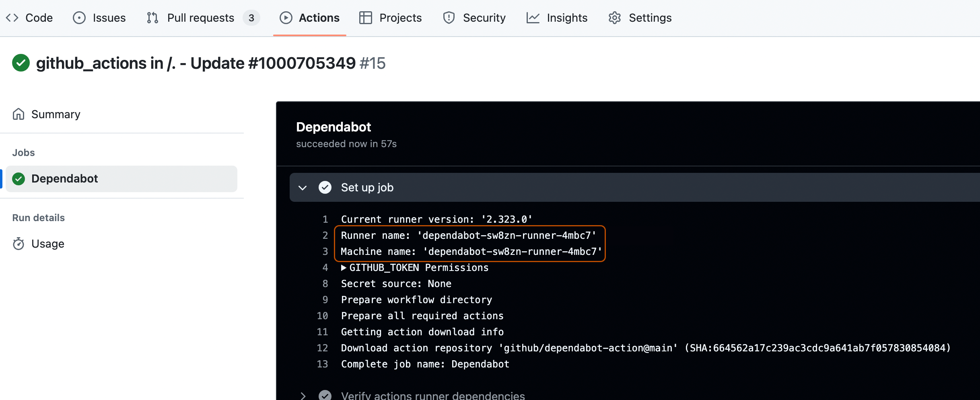Click the stopwatch icon beside Usage

tap(19, 244)
